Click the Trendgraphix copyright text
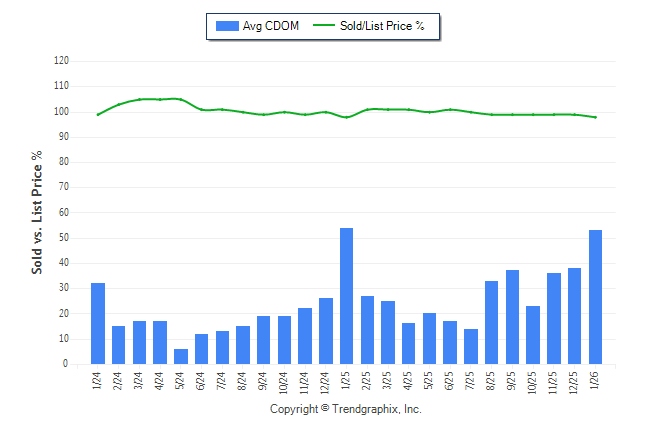Image resolution: width=646 pixels, height=434 pixels. (345, 410)
